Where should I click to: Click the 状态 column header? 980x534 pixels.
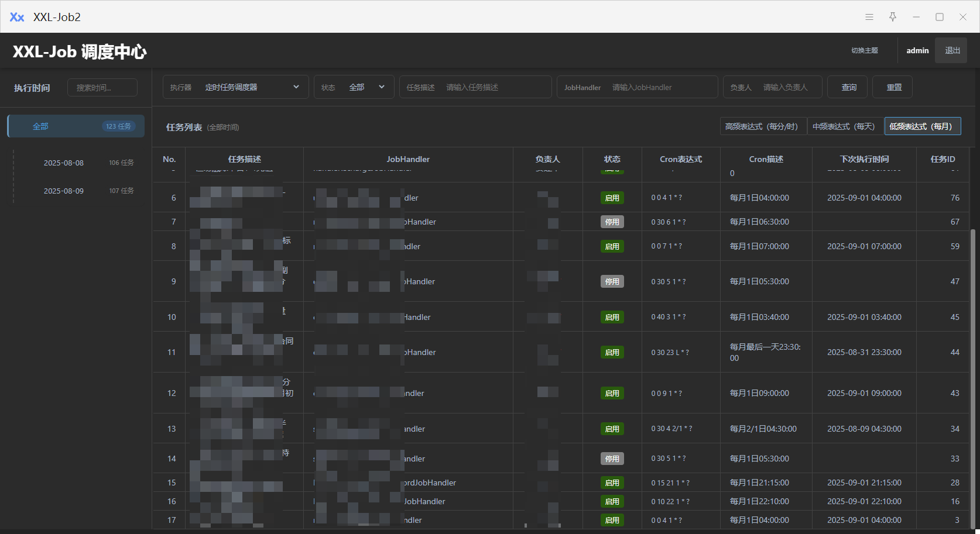[x=612, y=159]
